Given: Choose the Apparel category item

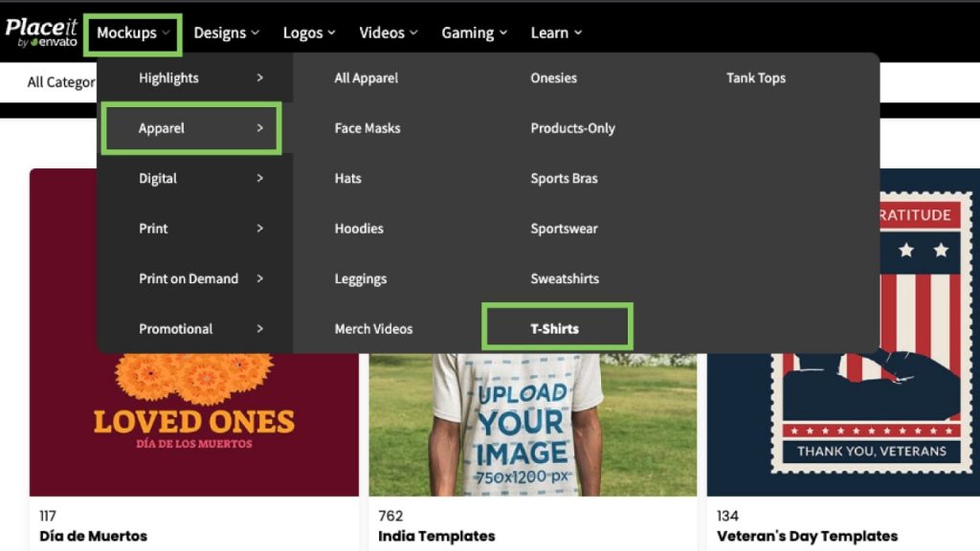Looking at the screenshot, I should tap(162, 128).
